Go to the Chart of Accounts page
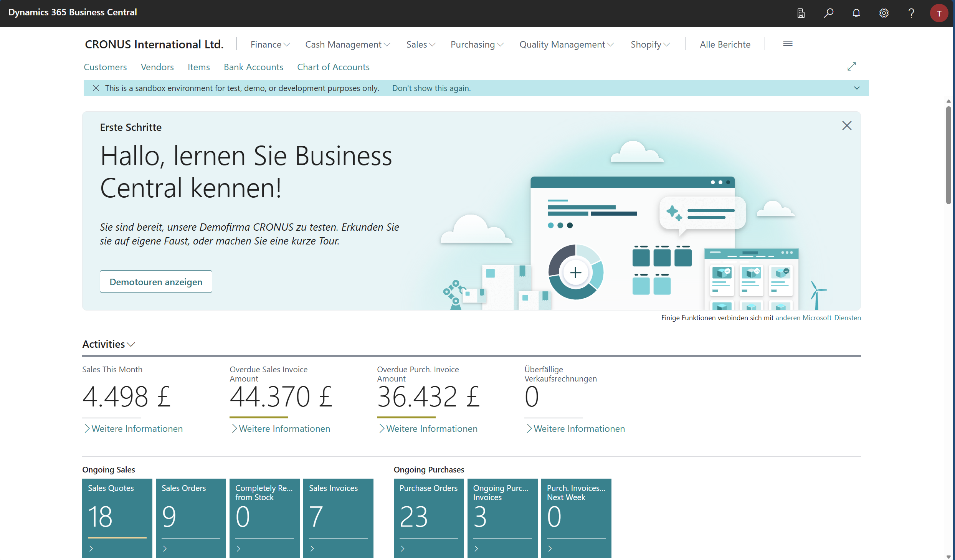The height and width of the screenshot is (560, 955). pos(333,67)
